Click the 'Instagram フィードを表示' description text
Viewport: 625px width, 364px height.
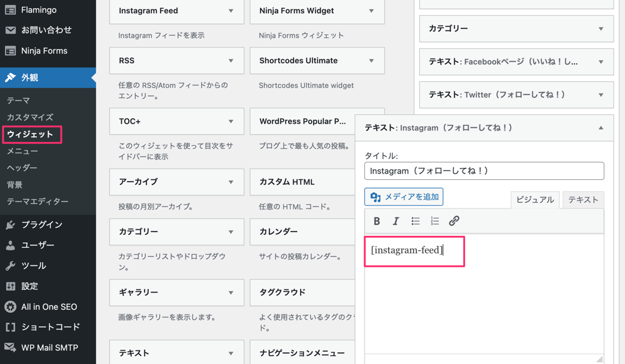click(x=161, y=36)
